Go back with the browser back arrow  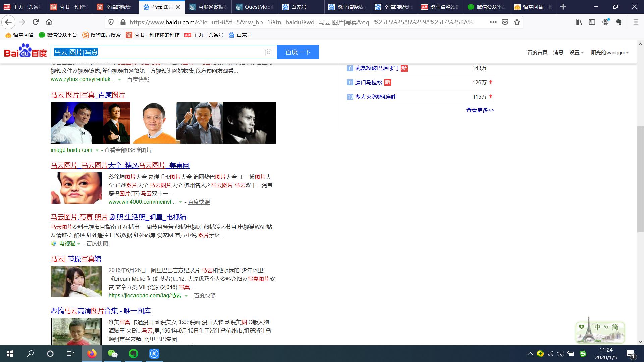point(8,22)
